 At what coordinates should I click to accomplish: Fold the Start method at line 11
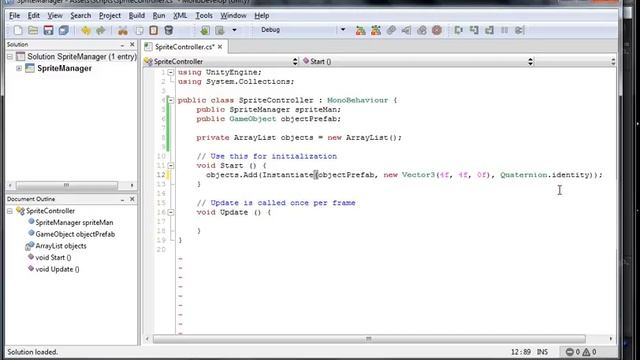pyautogui.click(x=171, y=166)
